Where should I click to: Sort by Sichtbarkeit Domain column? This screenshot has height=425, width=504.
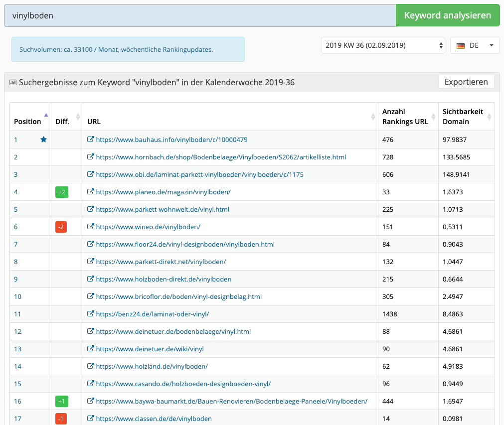pyautogui.click(x=466, y=117)
